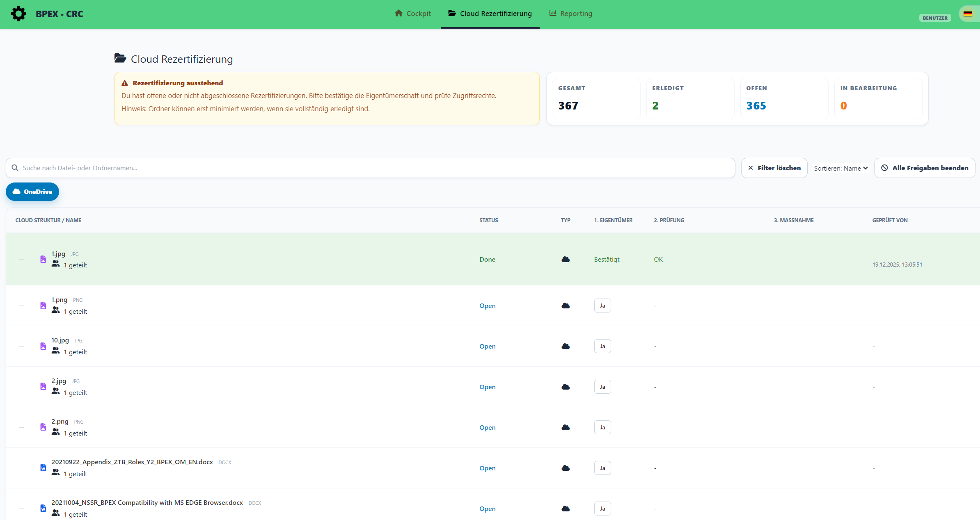Click the BPEX gear logo icon
Image resolution: width=980 pixels, height=520 pixels.
(x=18, y=14)
